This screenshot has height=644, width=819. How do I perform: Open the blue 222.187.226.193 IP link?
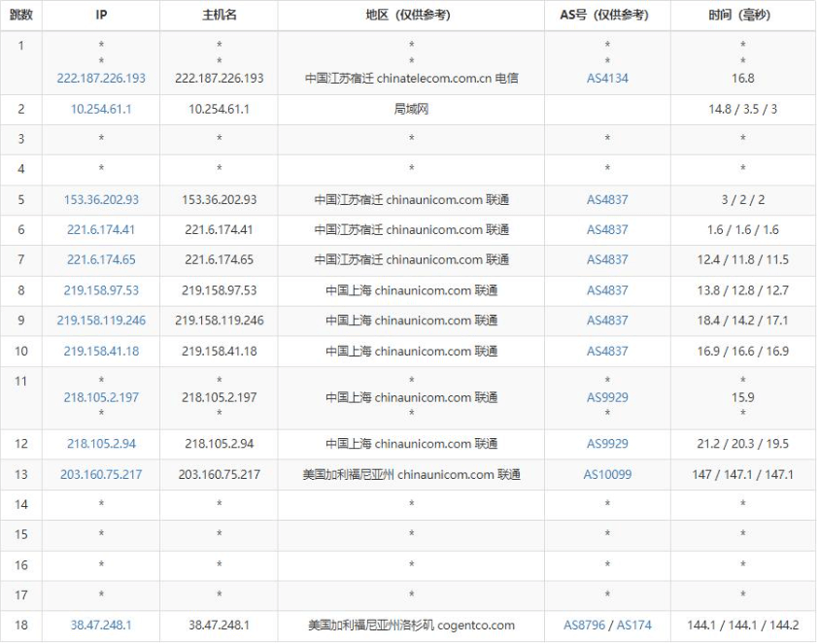tap(101, 79)
